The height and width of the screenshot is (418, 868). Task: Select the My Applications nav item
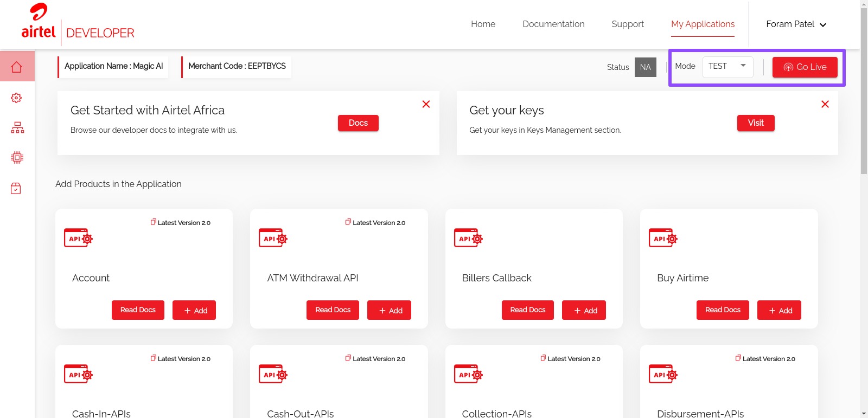coord(703,24)
